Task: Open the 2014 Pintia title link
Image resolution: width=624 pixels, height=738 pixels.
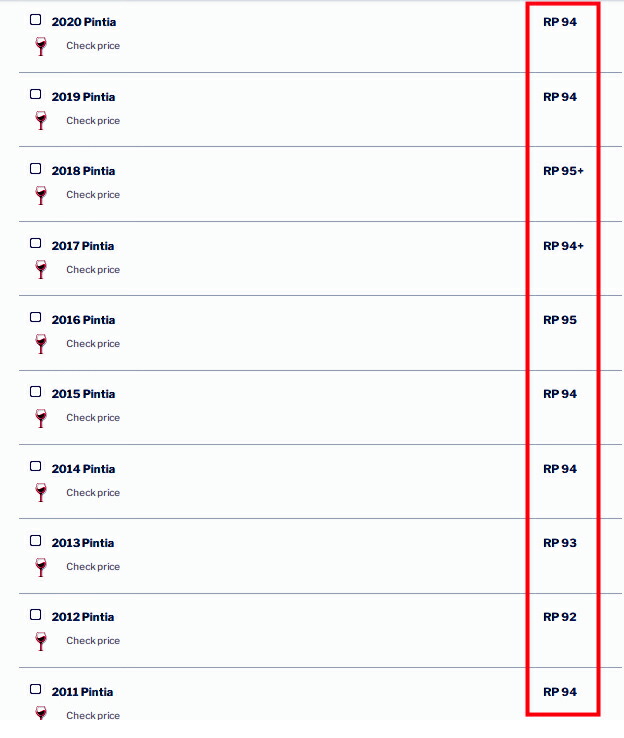Action: [83, 469]
